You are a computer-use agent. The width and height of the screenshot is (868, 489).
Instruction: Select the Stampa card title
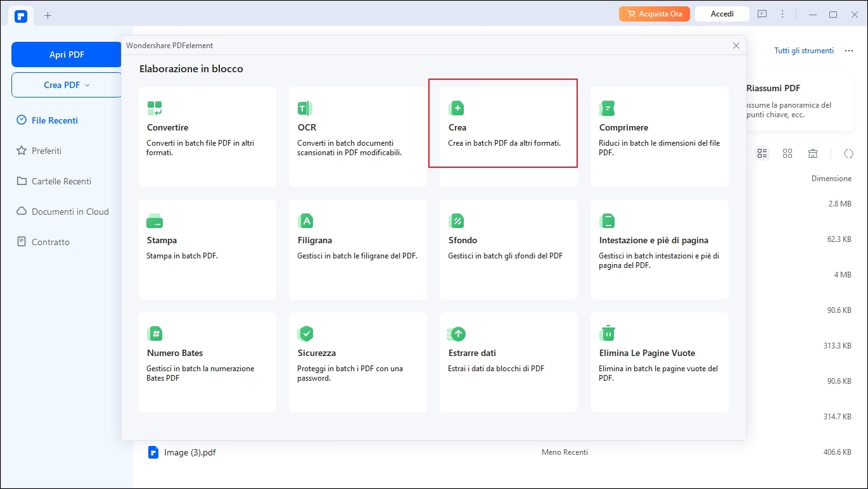coord(162,240)
